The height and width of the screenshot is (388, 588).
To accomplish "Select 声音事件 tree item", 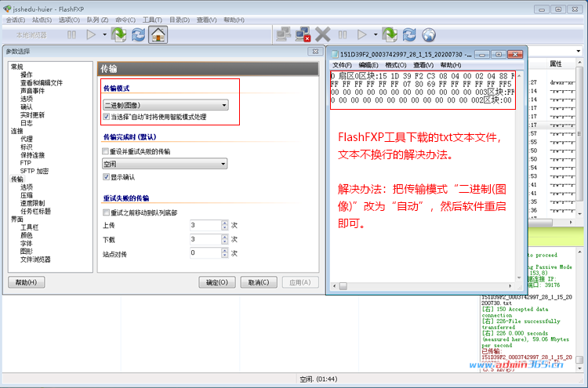I will [32, 91].
